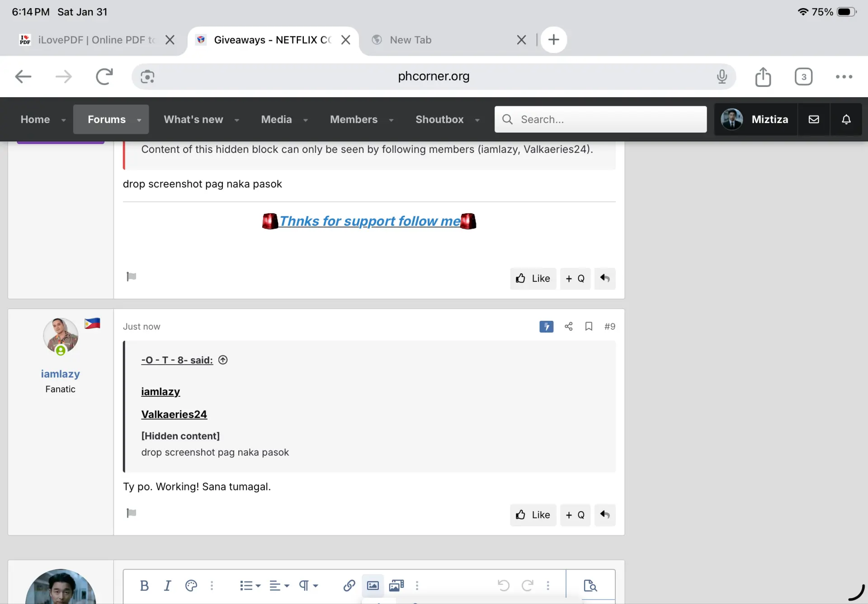Image resolution: width=868 pixels, height=604 pixels.
Task: Multi-quote iamlazy's post with +Q
Action: click(575, 515)
